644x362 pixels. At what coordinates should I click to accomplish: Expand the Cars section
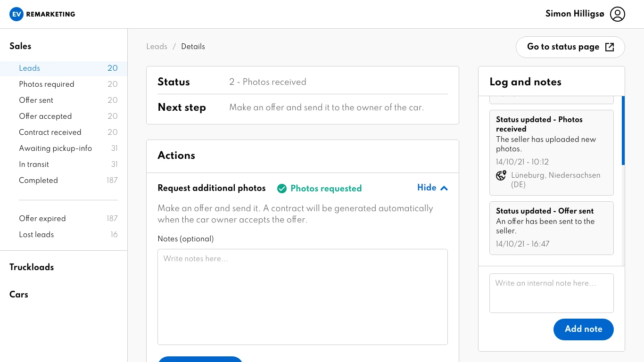(x=19, y=295)
